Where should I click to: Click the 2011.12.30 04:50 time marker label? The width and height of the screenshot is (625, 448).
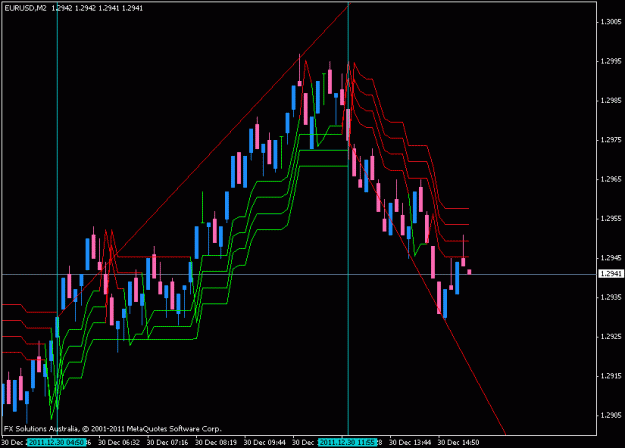coord(57,442)
